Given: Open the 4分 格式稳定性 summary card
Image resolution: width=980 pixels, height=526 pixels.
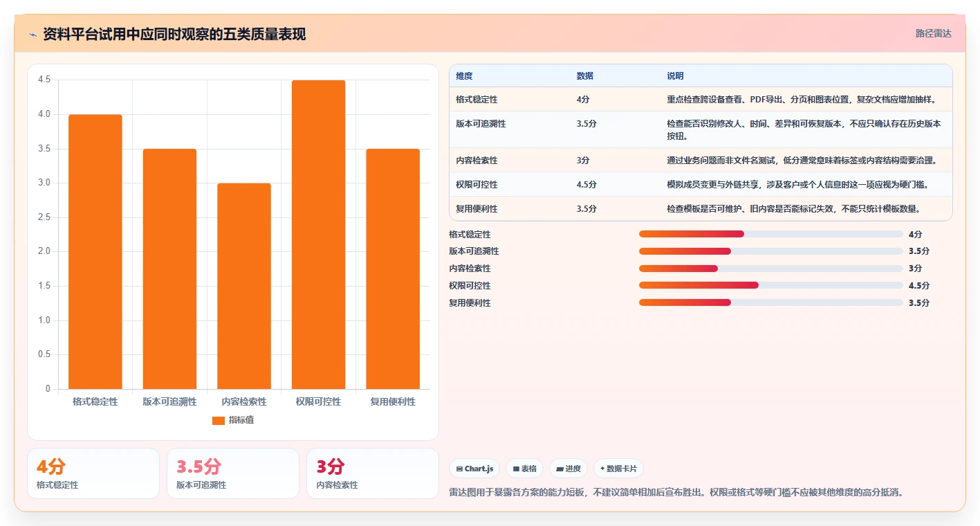Looking at the screenshot, I should (93, 473).
